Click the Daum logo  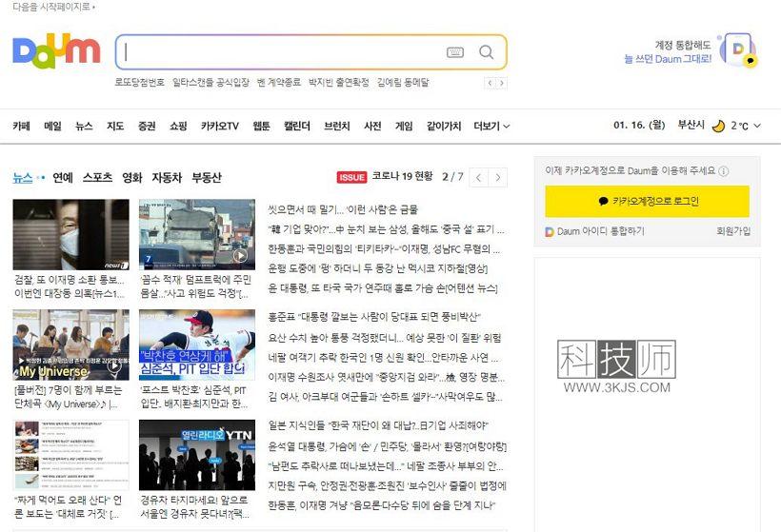click(x=56, y=50)
